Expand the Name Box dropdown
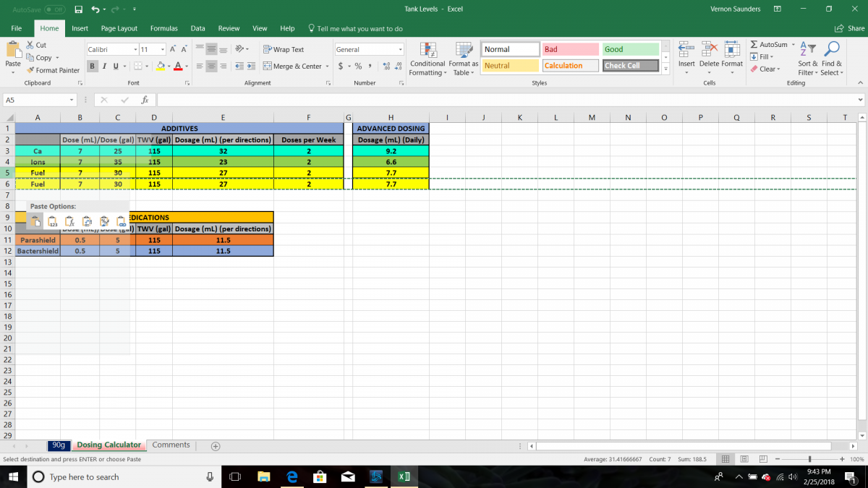The width and height of the screenshot is (868, 488). pyautogui.click(x=72, y=100)
